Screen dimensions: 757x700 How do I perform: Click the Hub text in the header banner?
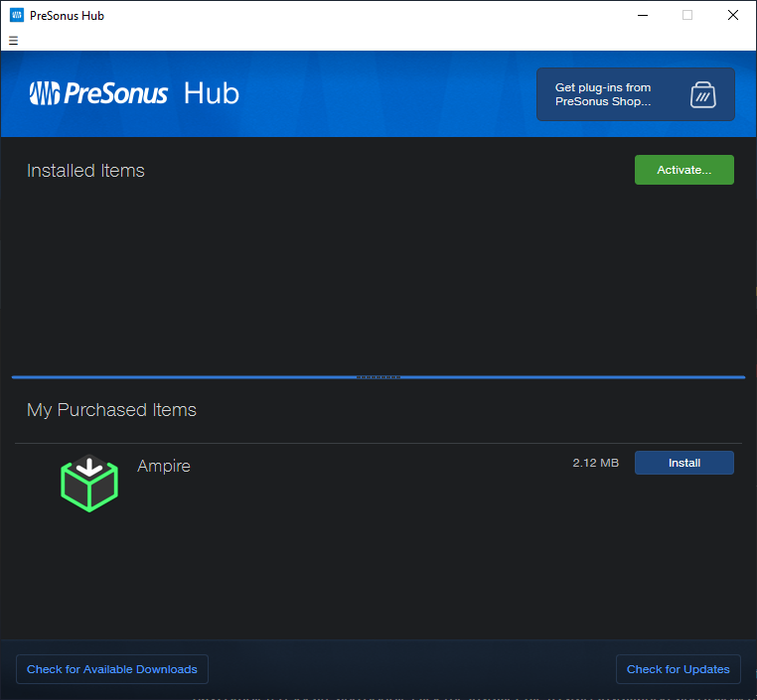point(211,93)
